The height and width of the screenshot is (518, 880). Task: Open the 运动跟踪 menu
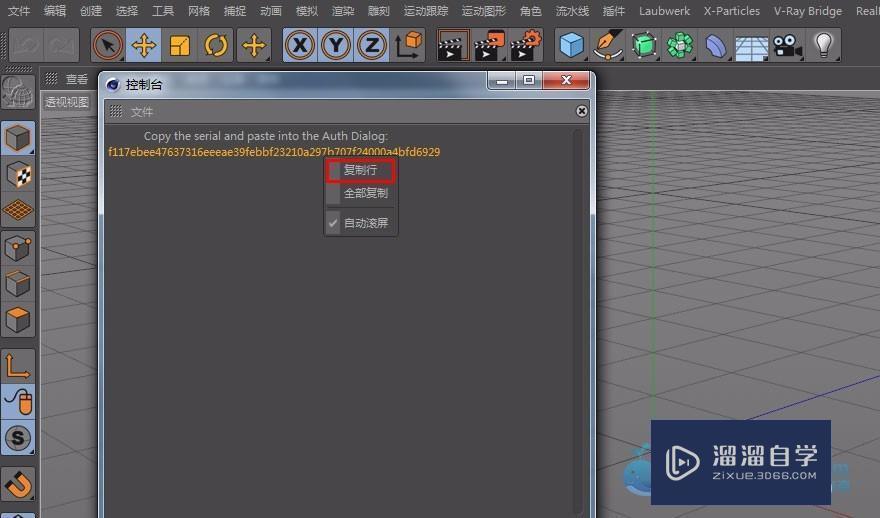pos(425,11)
